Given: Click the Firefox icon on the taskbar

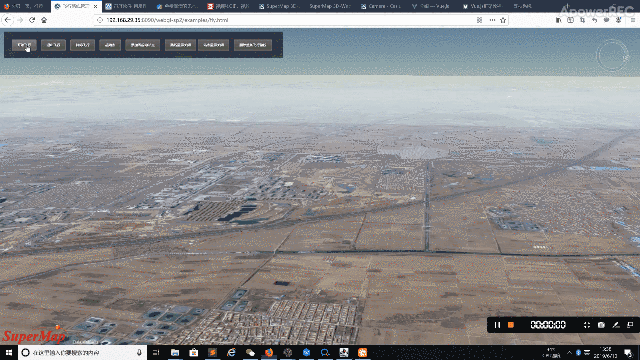Looking at the screenshot, I should 269,352.
